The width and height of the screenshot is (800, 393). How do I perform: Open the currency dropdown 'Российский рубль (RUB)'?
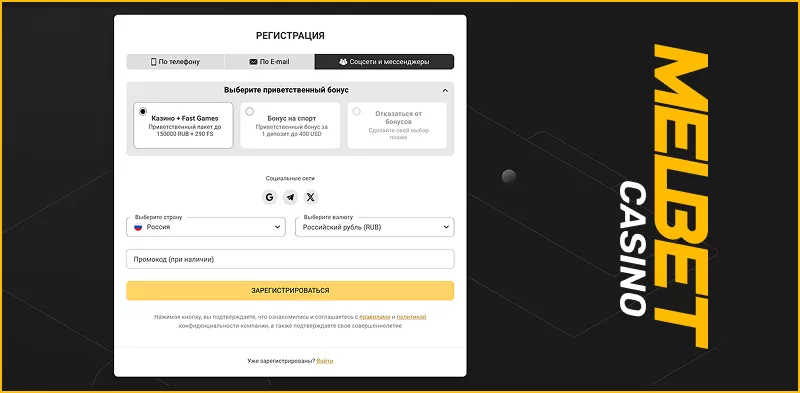[375, 227]
